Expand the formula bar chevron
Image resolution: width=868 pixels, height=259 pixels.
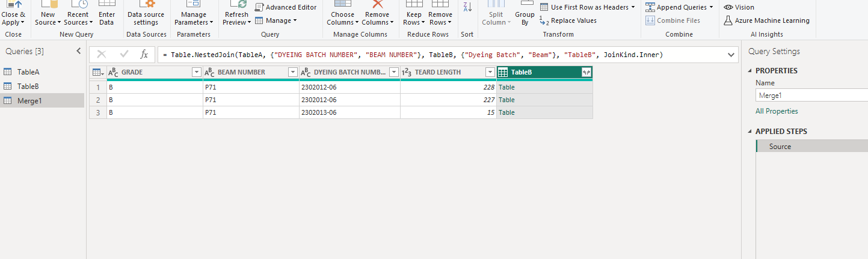731,55
